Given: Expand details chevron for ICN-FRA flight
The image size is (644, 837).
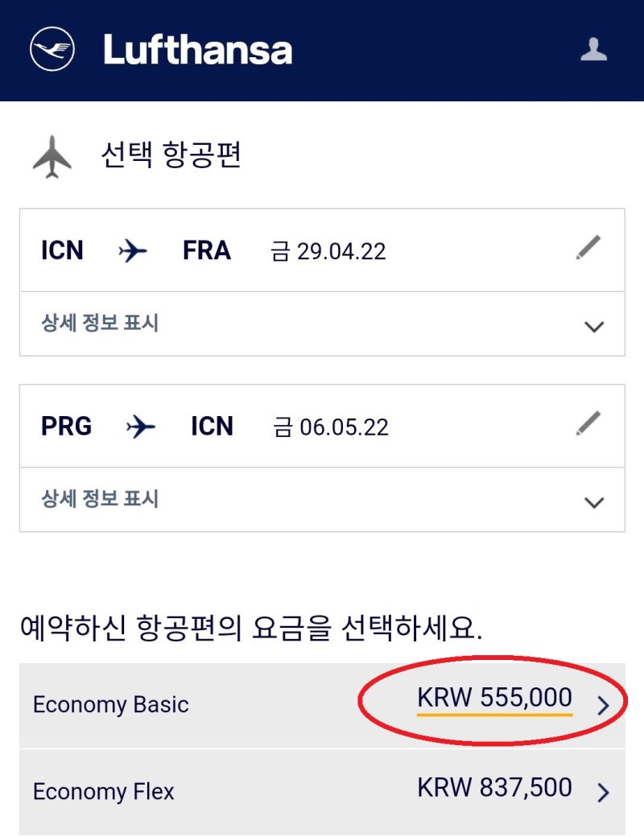Looking at the screenshot, I should (594, 326).
